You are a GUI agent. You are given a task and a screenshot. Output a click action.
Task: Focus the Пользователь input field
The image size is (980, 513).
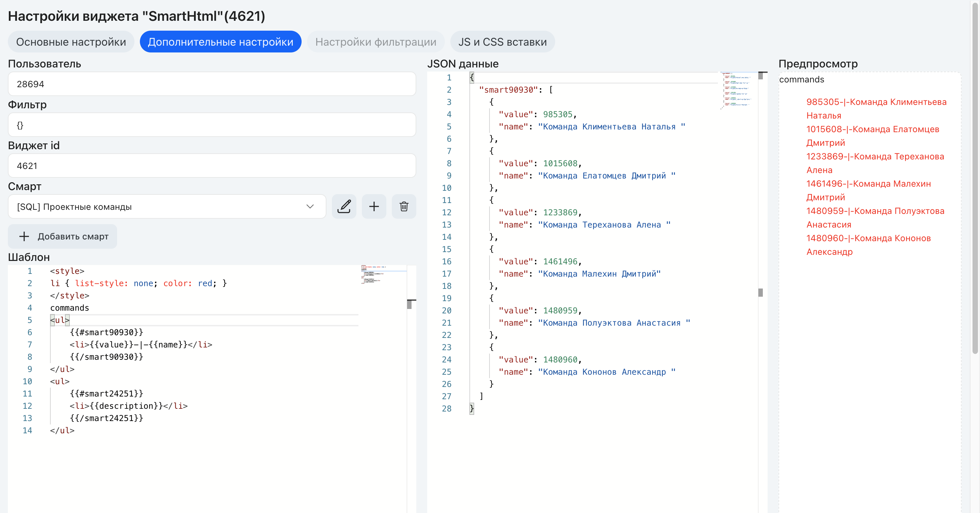pos(212,84)
